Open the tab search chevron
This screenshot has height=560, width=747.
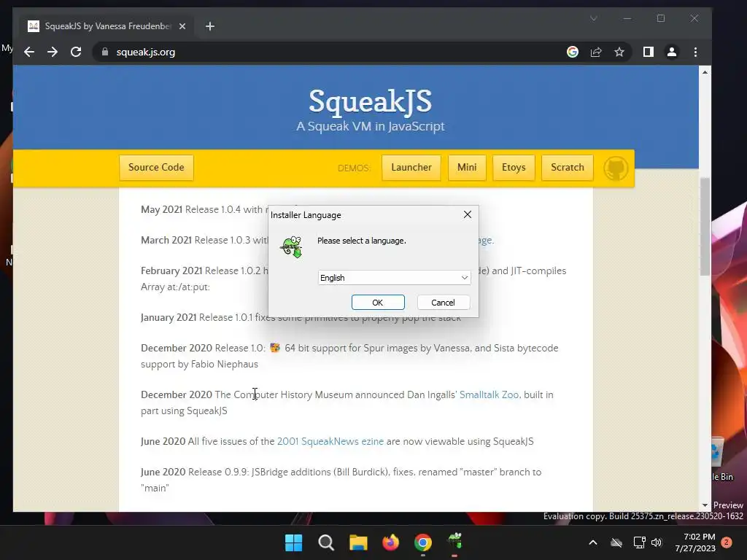coord(594,18)
